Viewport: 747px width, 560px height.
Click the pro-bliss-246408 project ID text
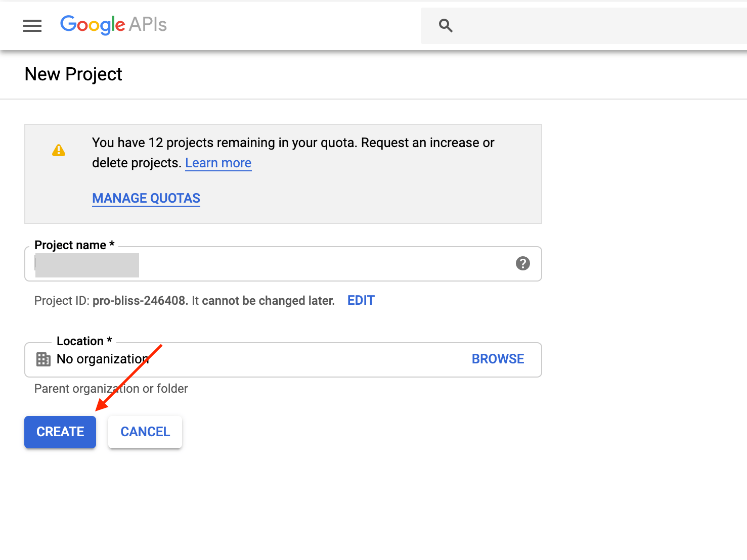pyautogui.click(x=139, y=301)
